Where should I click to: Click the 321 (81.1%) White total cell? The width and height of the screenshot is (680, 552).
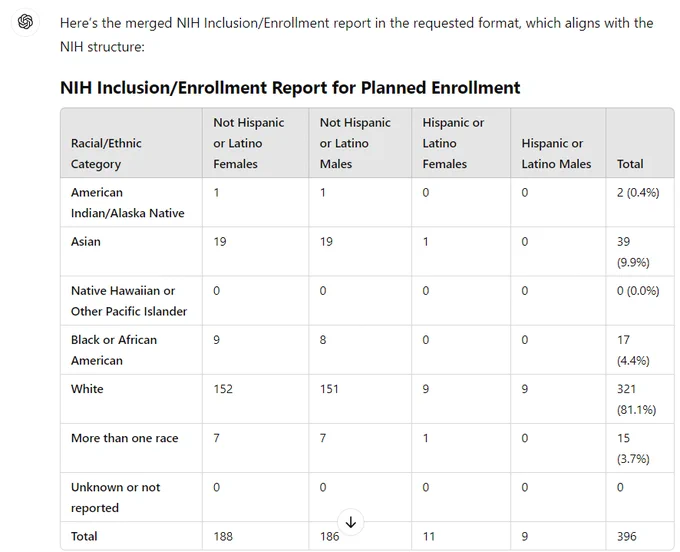tap(636, 399)
